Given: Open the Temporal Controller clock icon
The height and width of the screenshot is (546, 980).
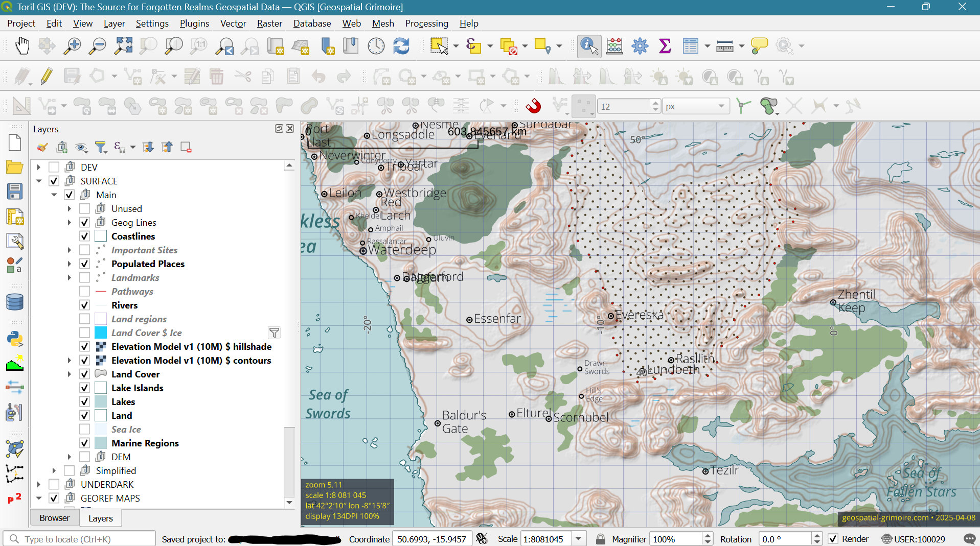Looking at the screenshot, I should click(376, 46).
